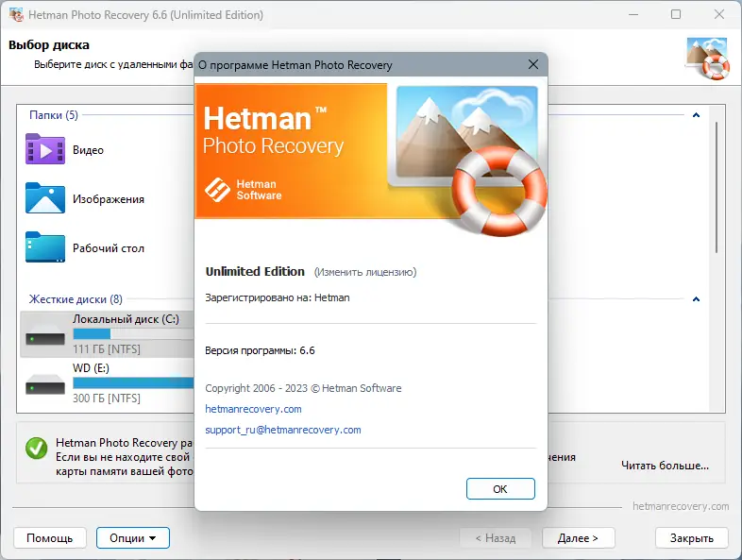Viewport: 742px width, 560px height.
Task: Minimize the Hetman Photo Recovery window
Action: point(633,15)
